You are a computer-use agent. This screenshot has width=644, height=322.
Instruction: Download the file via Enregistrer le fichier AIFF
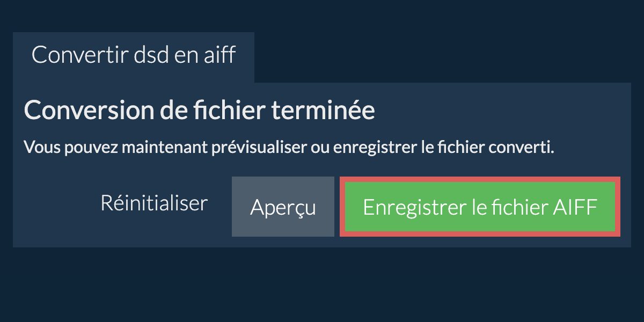[x=480, y=207]
